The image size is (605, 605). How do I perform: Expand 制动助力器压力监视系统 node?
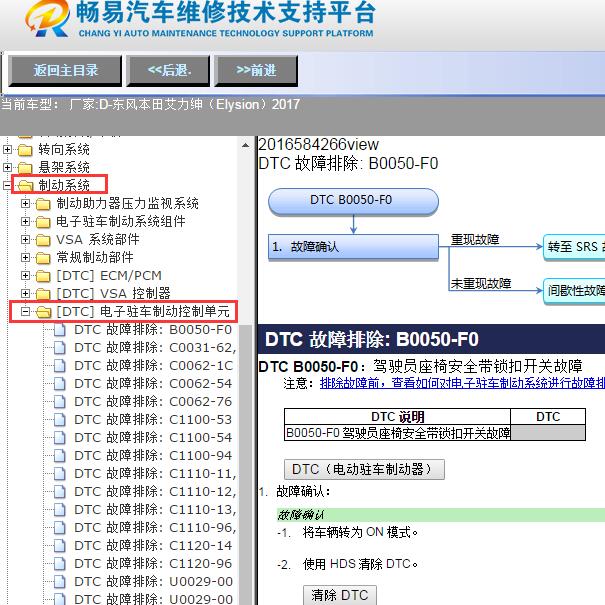click(25, 203)
